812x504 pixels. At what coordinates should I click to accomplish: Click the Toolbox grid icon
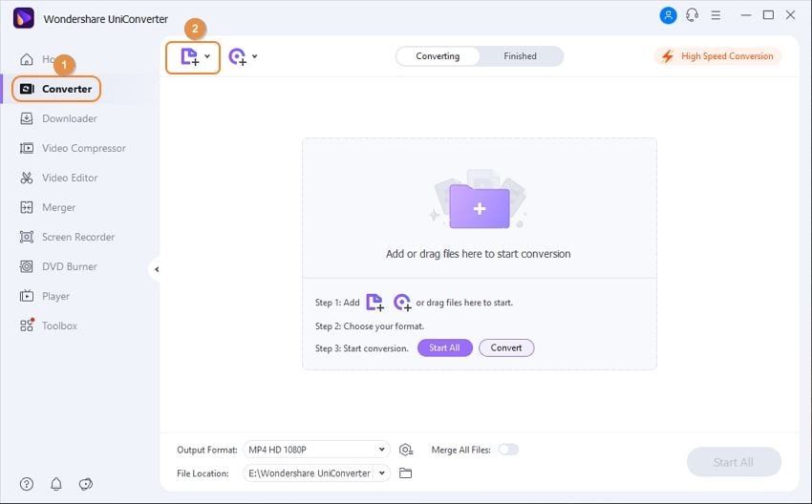pyautogui.click(x=27, y=325)
